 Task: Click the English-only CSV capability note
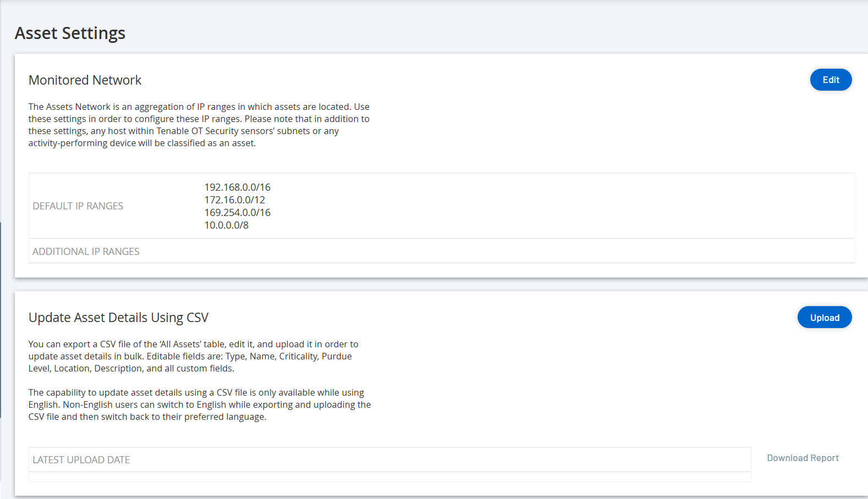click(x=199, y=404)
